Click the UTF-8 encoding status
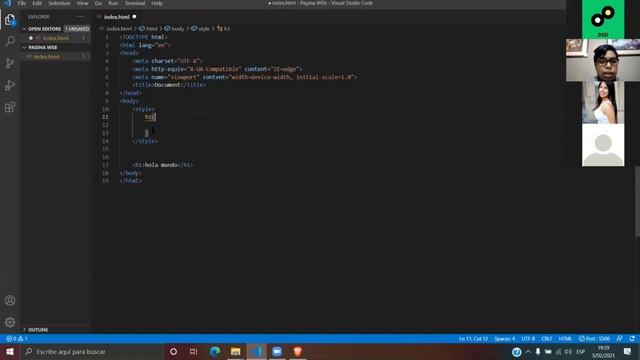The image size is (640, 360). [528, 339]
